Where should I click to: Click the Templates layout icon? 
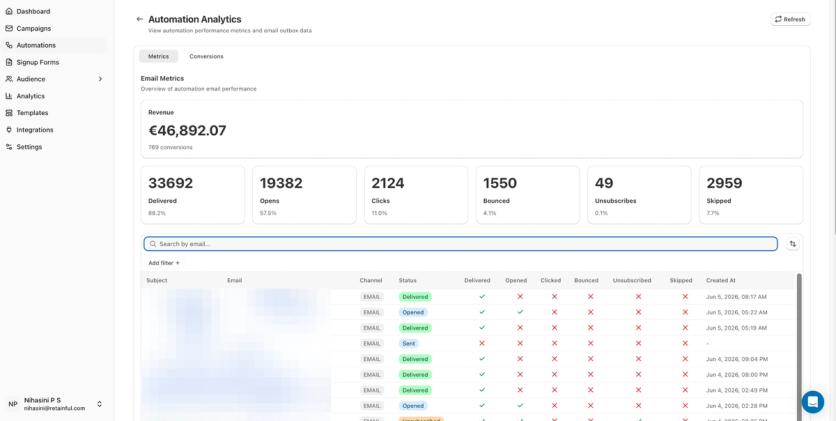(9, 113)
